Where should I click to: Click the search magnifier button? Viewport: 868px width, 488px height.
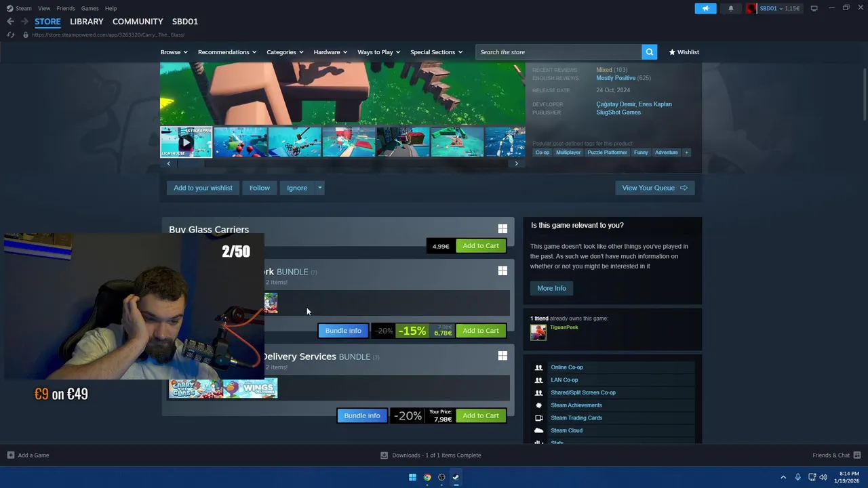[x=649, y=52]
